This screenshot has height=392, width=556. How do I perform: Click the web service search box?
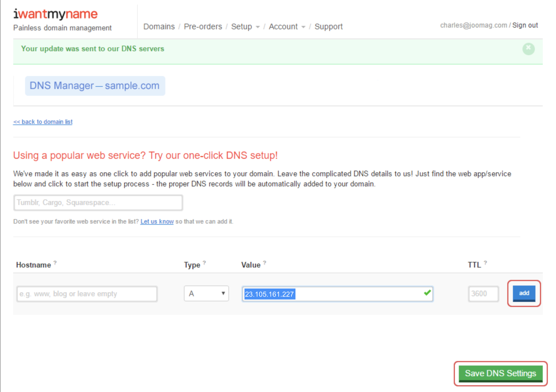click(x=98, y=202)
